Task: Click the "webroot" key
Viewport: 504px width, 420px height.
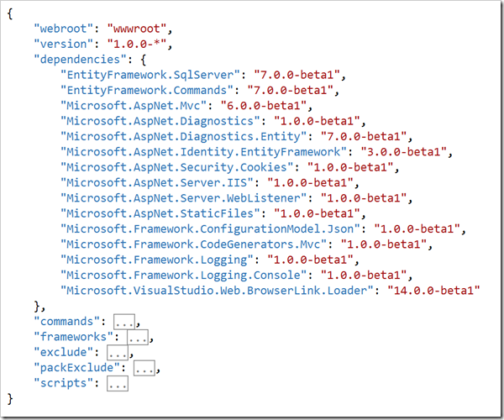Action: tap(64, 29)
